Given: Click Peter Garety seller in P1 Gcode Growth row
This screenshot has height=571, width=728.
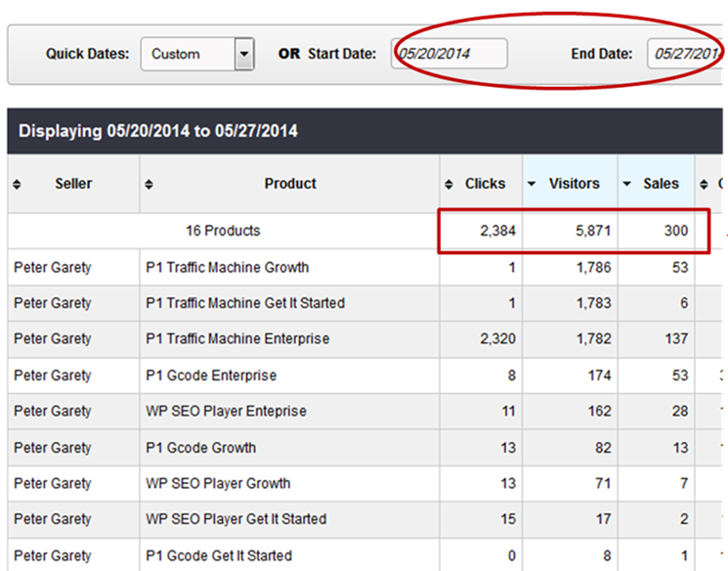Looking at the screenshot, I should click(52, 448).
